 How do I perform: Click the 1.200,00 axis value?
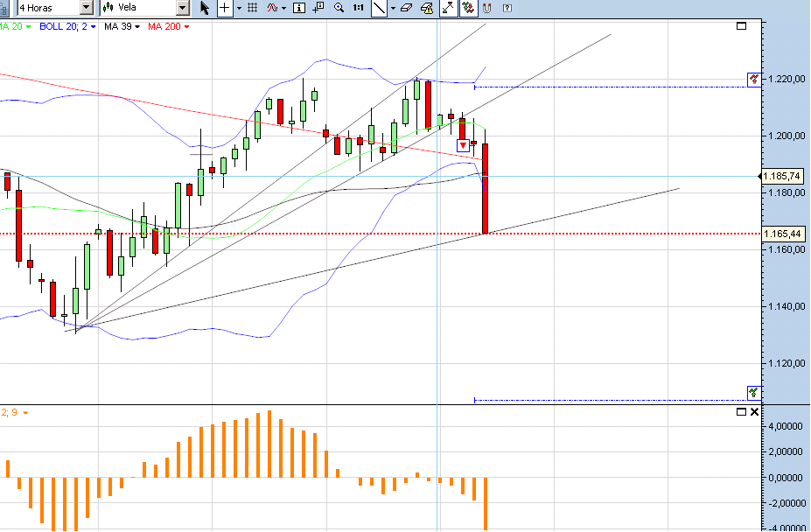[x=787, y=136]
